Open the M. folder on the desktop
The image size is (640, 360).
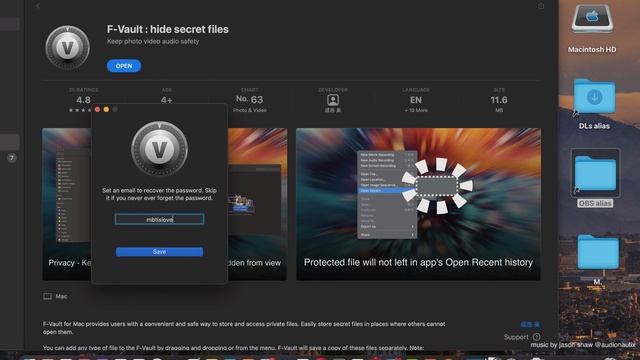[598, 252]
